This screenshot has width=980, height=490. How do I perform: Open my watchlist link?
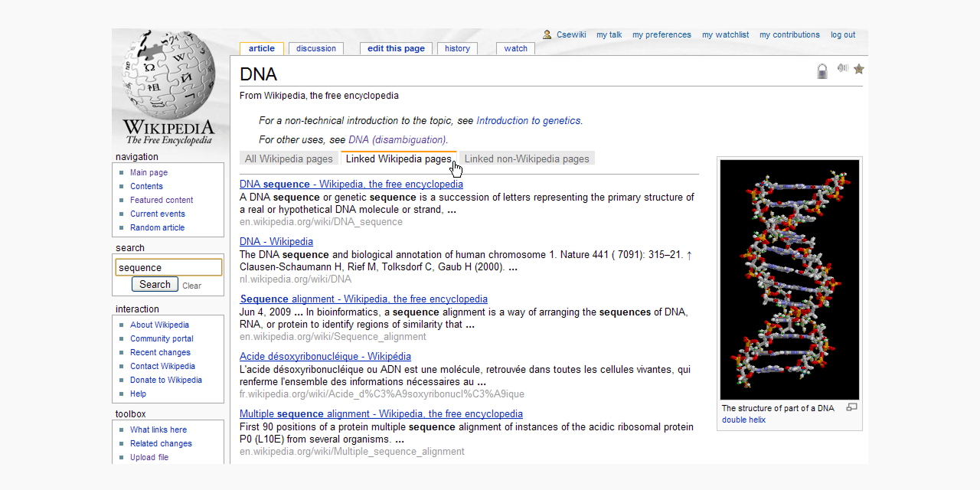pyautogui.click(x=725, y=34)
